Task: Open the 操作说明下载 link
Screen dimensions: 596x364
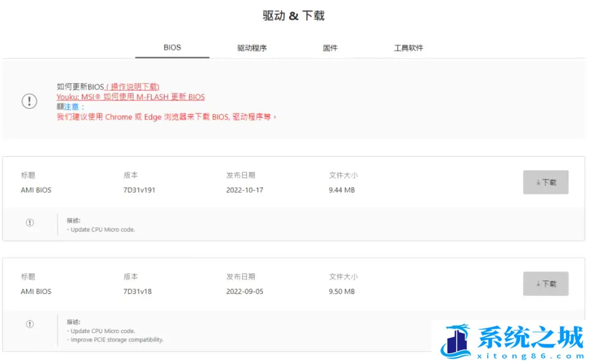Action: pos(133,87)
